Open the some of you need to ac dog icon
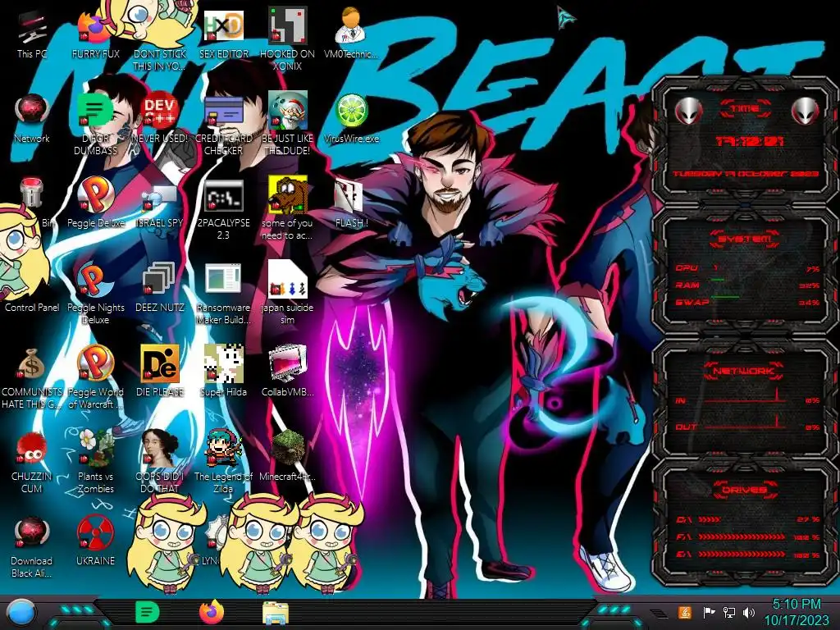 (x=288, y=209)
